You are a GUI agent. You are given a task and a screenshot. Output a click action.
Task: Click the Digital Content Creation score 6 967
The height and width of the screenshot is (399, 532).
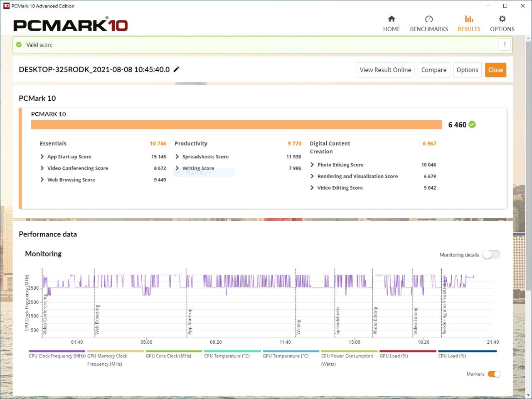point(429,143)
